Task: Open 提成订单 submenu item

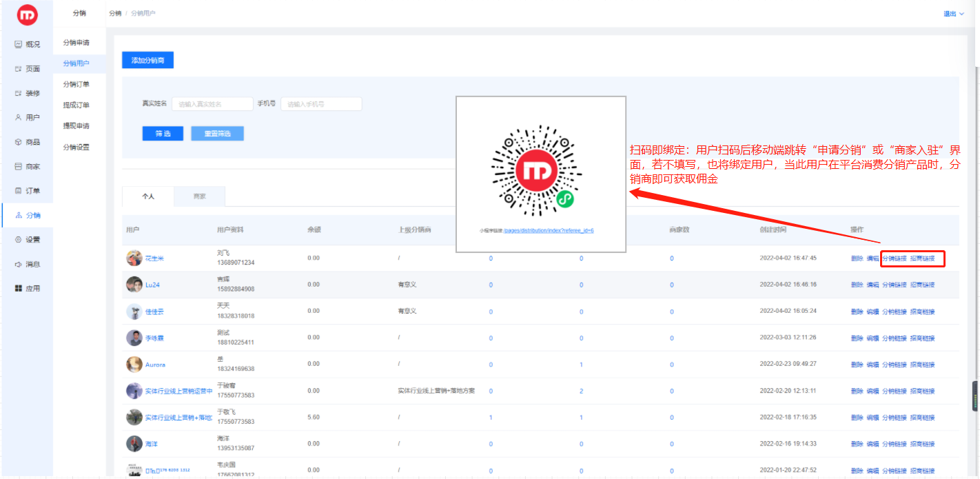Action: click(76, 105)
